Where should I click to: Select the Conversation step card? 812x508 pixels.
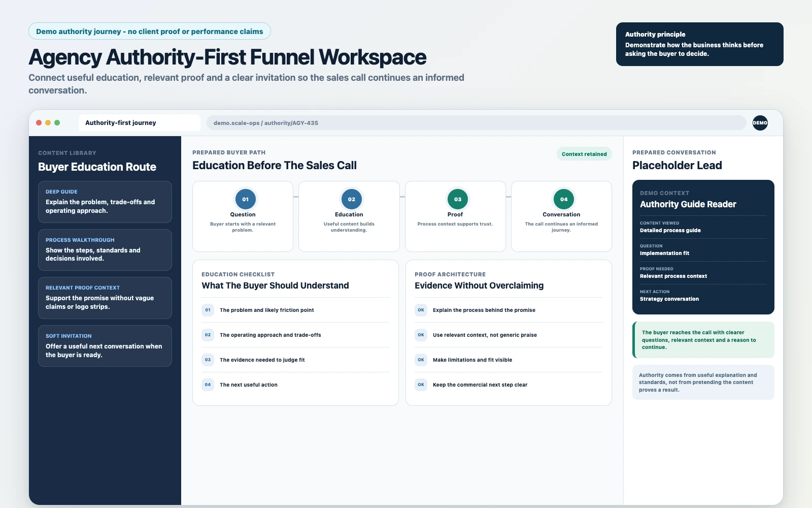tap(561, 216)
